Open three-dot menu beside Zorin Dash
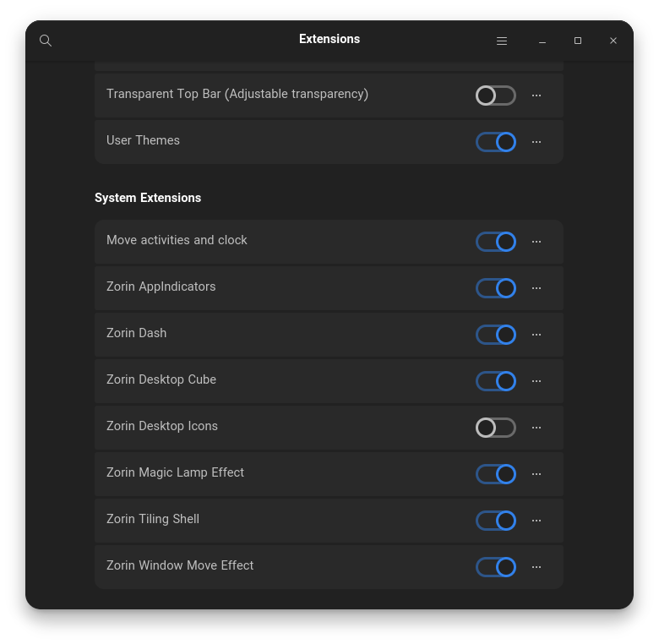The width and height of the screenshot is (659, 644). (x=536, y=335)
